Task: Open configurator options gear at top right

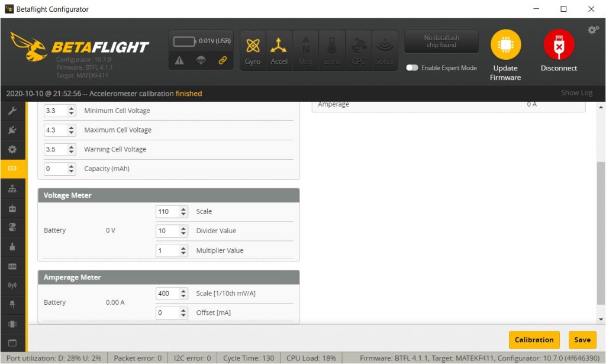Action: pos(593,30)
